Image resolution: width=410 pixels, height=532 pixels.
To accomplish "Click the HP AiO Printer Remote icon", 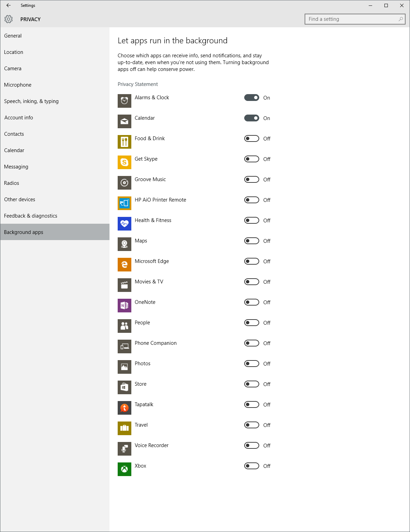I will tap(125, 203).
